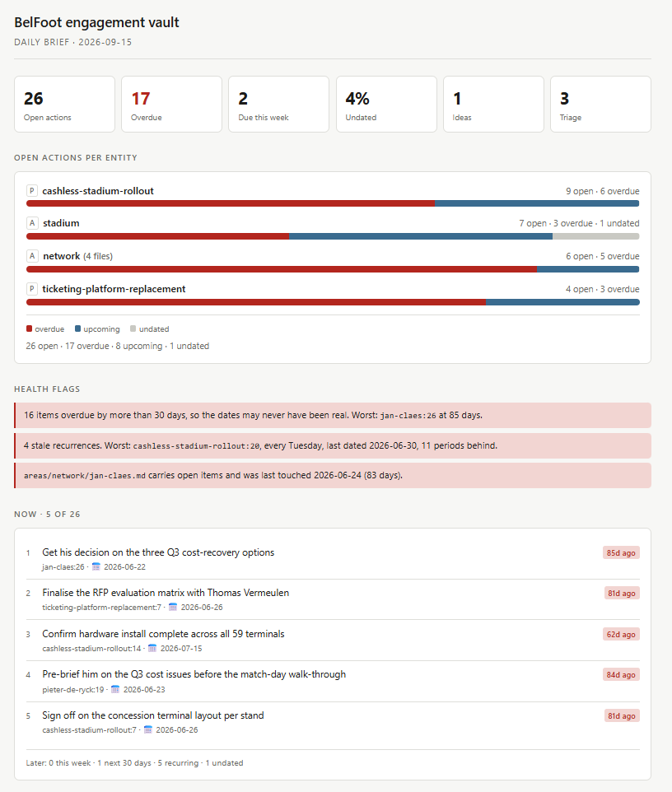This screenshot has height=792, width=672.
Task: Click the HEALTH FLAGS heading
Action: 47,389
